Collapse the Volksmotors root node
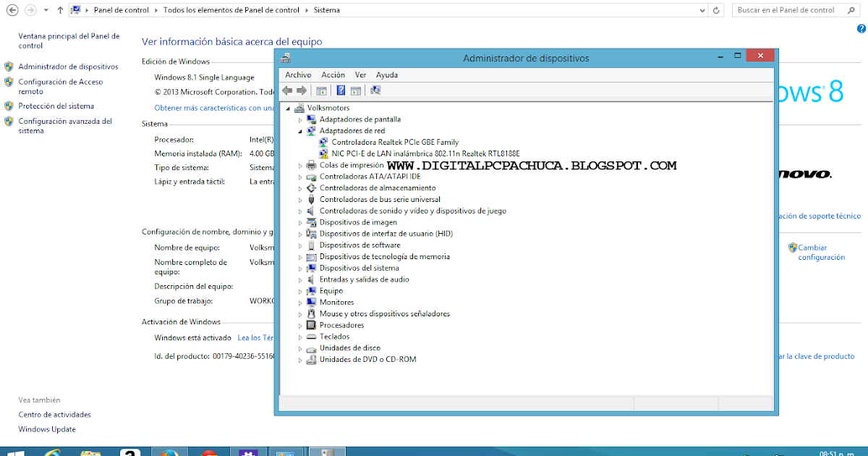Screen dimensions: 868x456 pos(289,108)
